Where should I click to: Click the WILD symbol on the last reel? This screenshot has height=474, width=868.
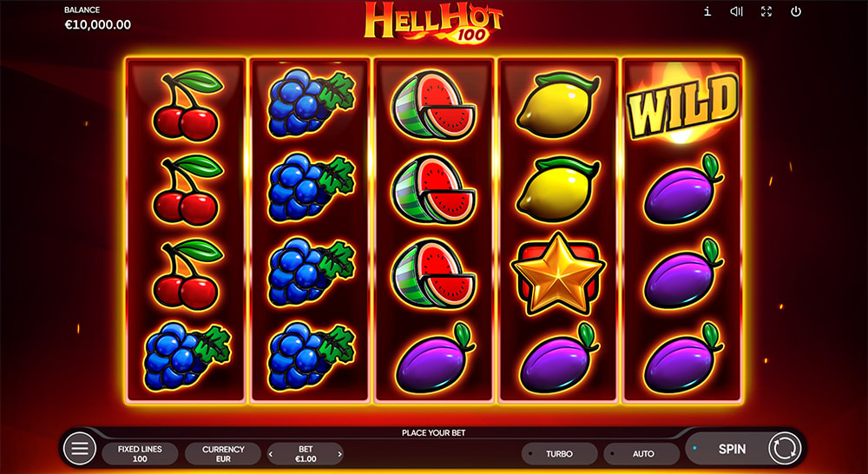[682, 106]
